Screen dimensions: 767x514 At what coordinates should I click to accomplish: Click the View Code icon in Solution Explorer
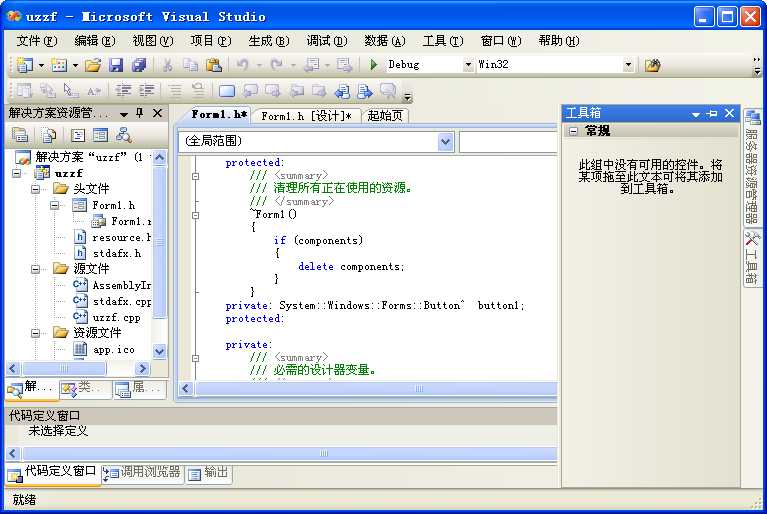pyautogui.click(x=77, y=134)
